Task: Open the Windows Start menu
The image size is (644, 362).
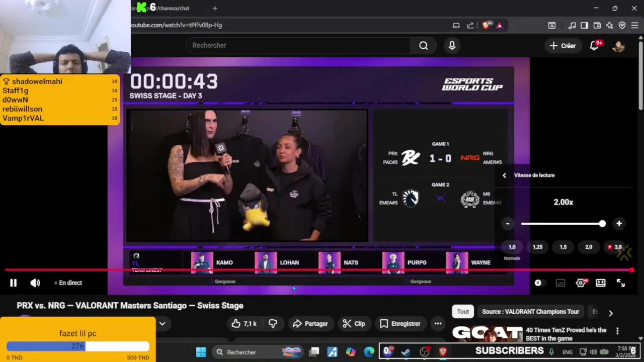Action: click(x=201, y=352)
